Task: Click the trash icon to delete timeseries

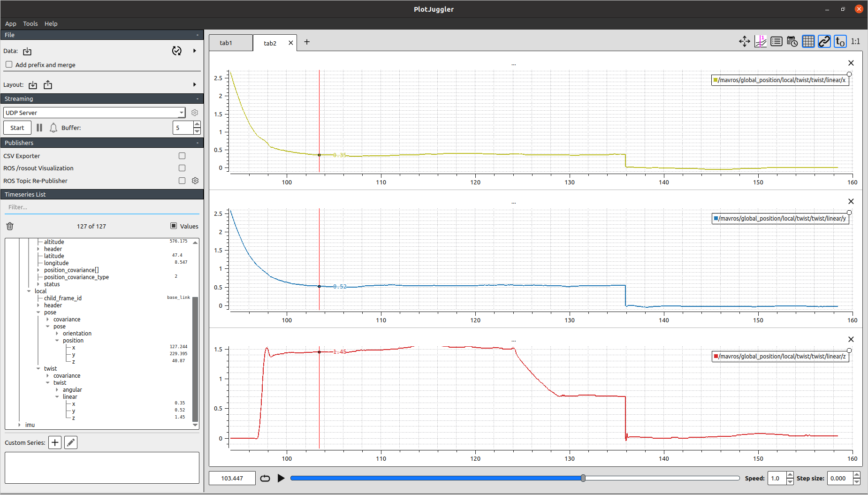Action: point(10,226)
